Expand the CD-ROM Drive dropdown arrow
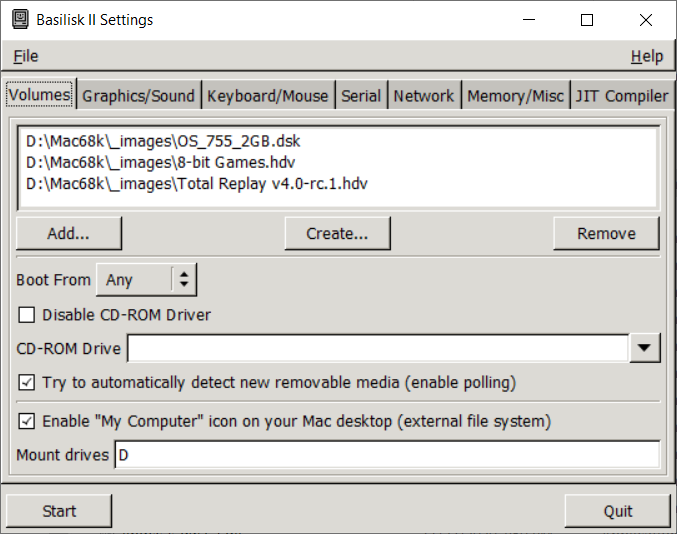This screenshot has height=534, width=677. (x=645, y=348)
